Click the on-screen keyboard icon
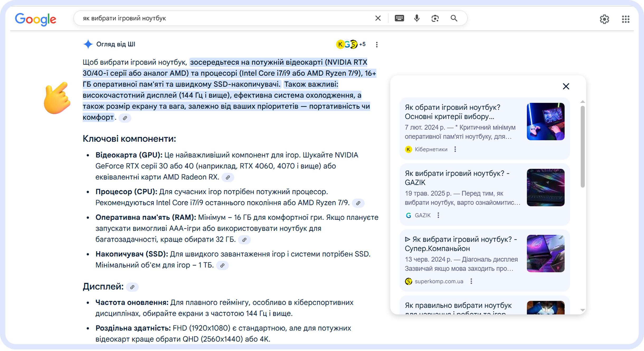Image resolution: width=644 pixels, height=351 pixels. coord(399,18)
